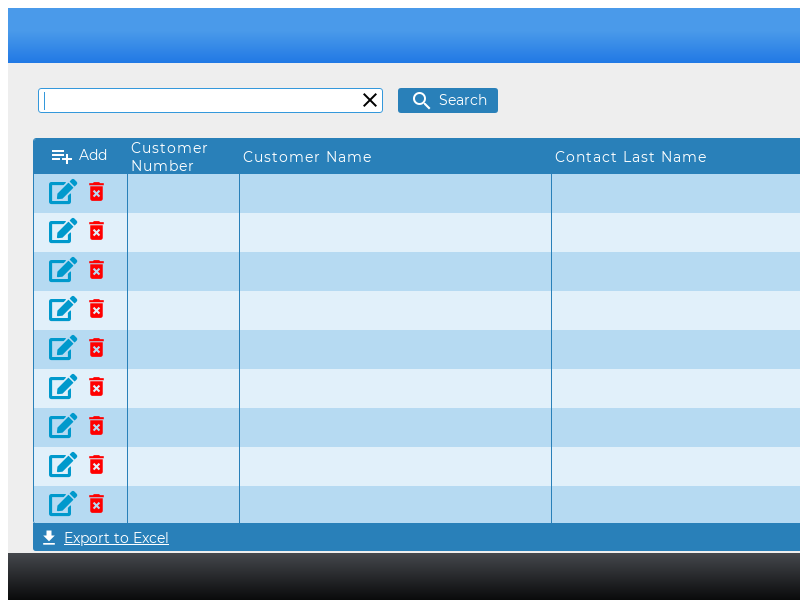Edit the sixth row entry
Image resolution: width=800 pixels, height=600 pixels.
[63, 387]
